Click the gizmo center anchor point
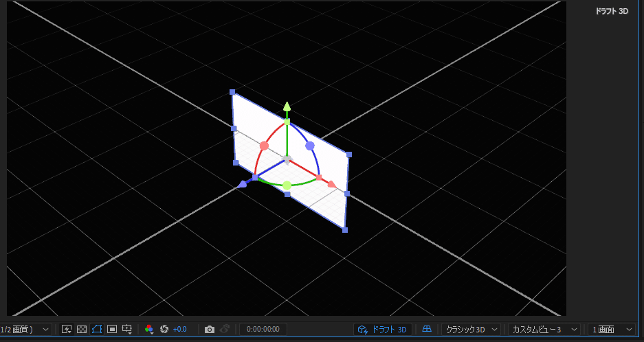This screenshot has height=342, width=644. pos(287,159)
